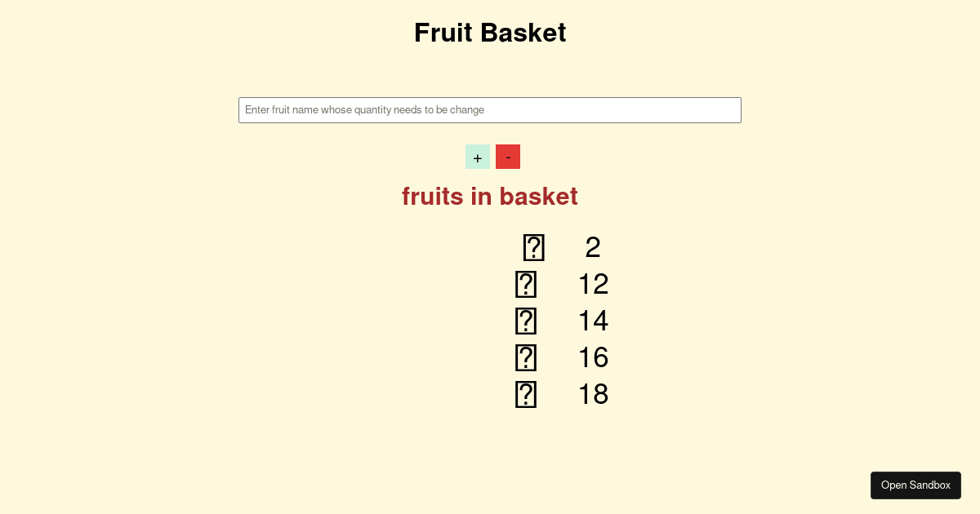Select the fruit icon showing quantity 12
Image resolution: width=980 pixels, height=514 pixels.
coord(526,284)
